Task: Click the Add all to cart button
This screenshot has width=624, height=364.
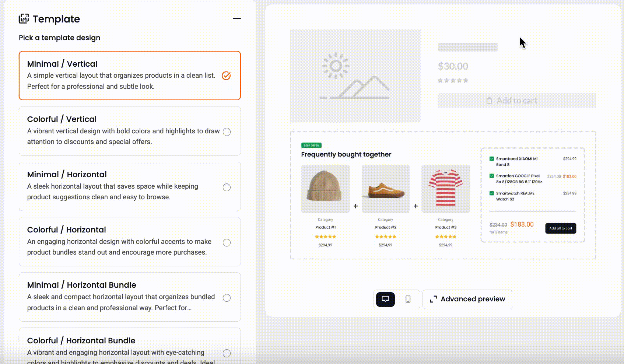Action: [x=561, y=228]
